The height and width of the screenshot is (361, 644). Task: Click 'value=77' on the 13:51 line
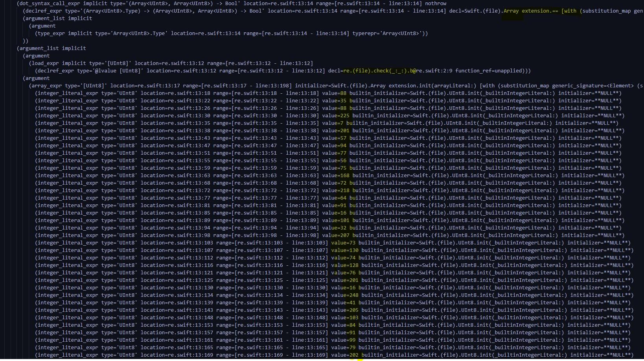[x=334, y=153]
